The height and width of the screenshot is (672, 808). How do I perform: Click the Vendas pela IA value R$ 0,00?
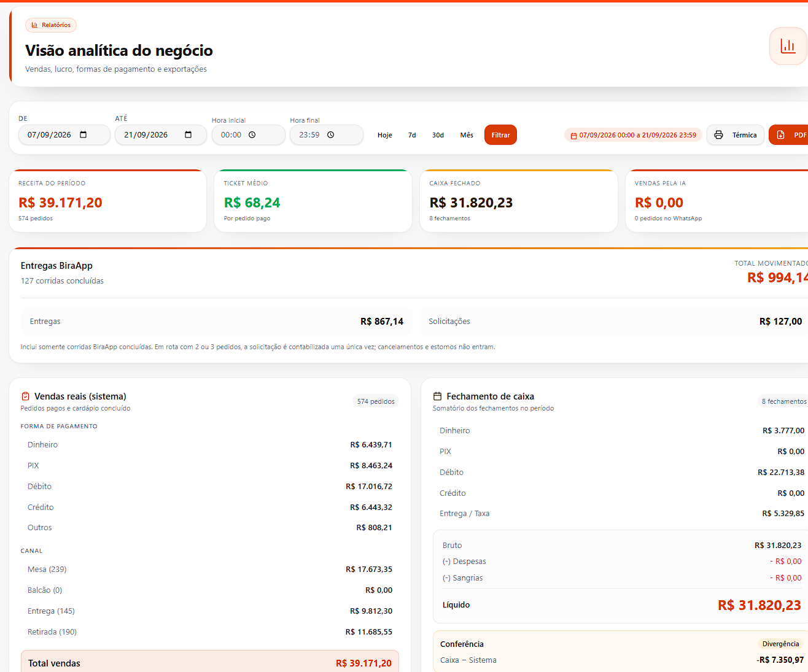pos(659,203)
